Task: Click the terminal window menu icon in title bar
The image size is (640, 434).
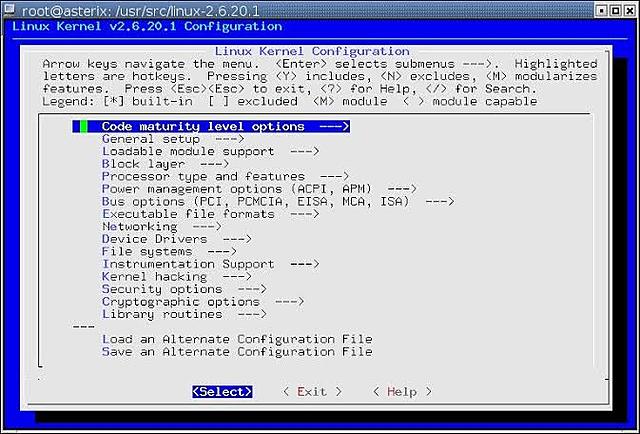Action: (9, 9)
